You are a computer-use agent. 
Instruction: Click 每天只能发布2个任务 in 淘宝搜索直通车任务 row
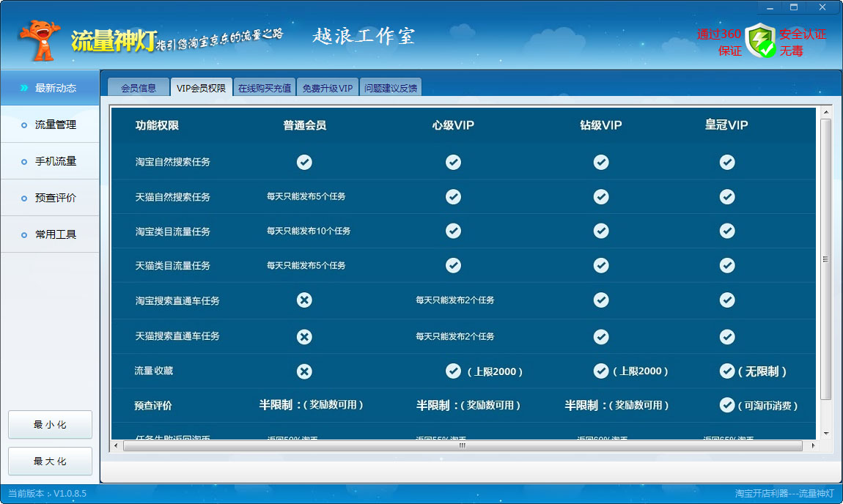454,300
